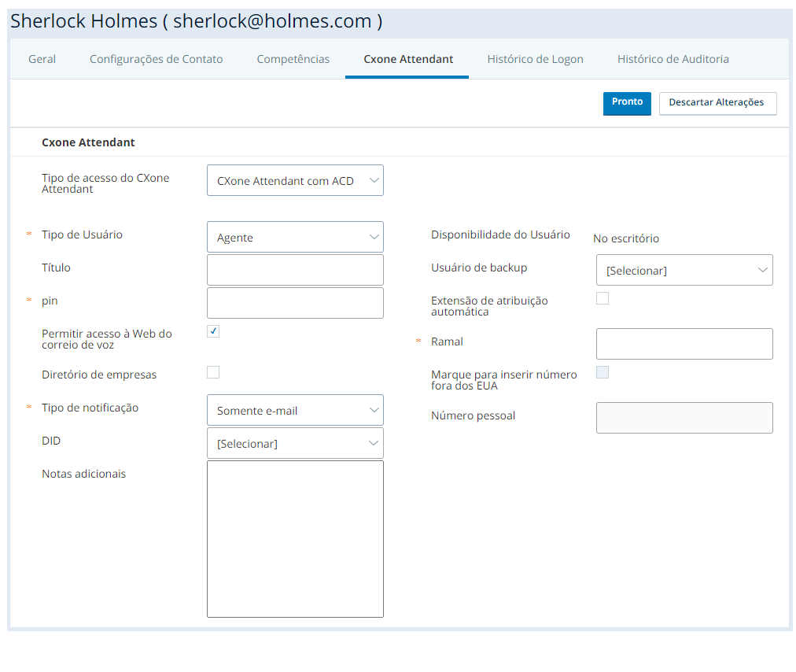Image resolution: width=796 pixels, height=672 pixels.
Task: Click the 'No escritório' availability text
Action: pos(626,238)
